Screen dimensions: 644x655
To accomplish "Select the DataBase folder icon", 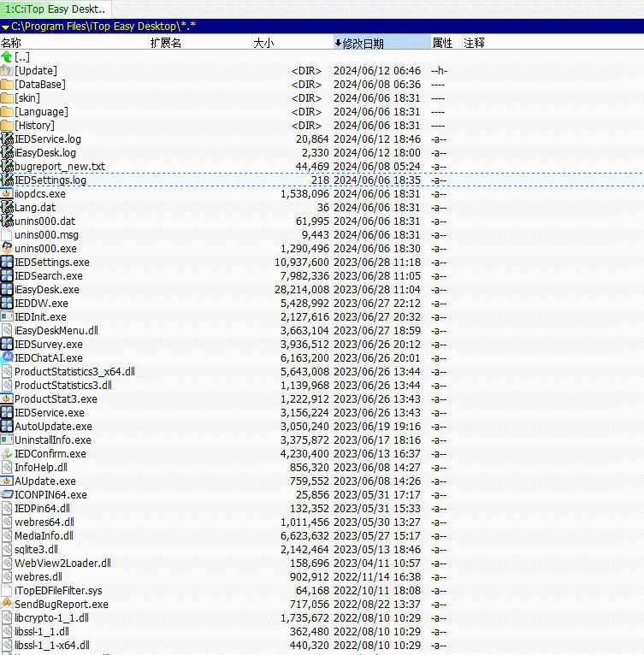I will 7,85.
